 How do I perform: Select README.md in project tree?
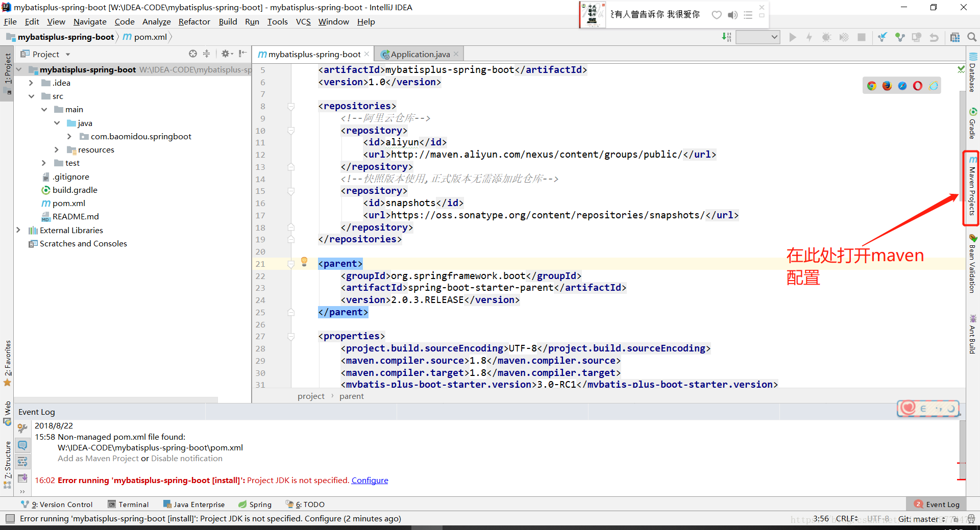click(70, 216)
